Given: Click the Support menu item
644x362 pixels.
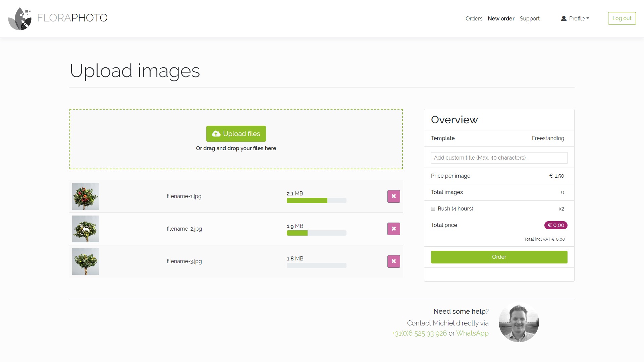Looking at the screenshot, I should coord(529,18).
